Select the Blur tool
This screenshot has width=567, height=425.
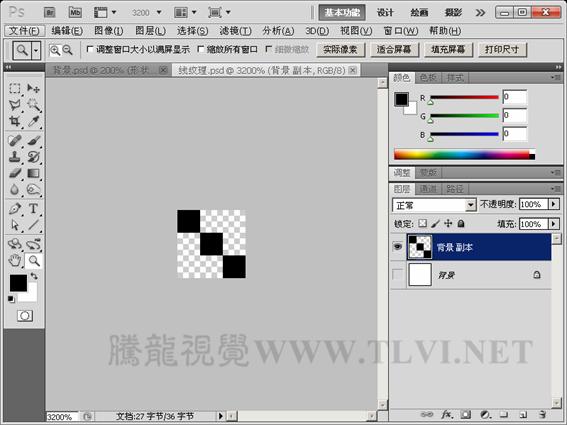(x=14, y=190)
